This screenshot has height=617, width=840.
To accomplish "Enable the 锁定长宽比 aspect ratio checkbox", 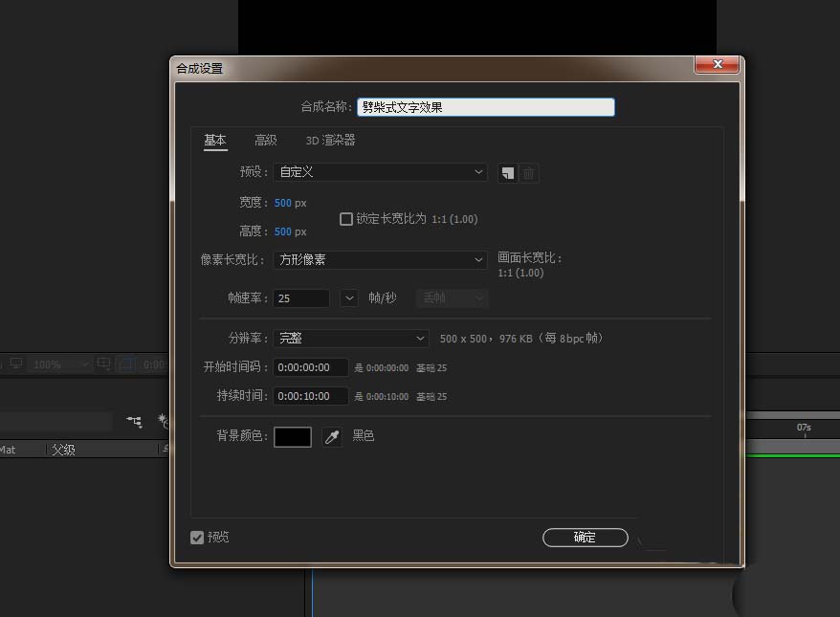I will pyautogui.click(x=345, y=218).
